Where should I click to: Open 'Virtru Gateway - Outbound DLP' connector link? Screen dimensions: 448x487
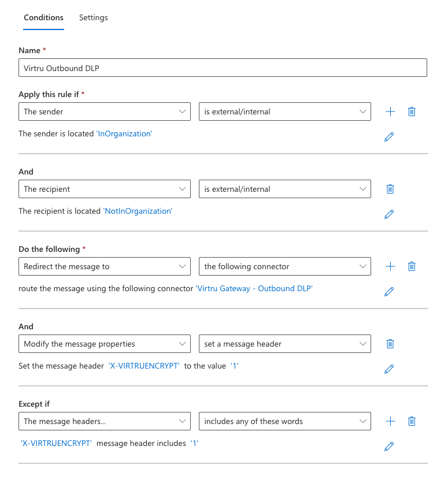click(x=254, y=288)
